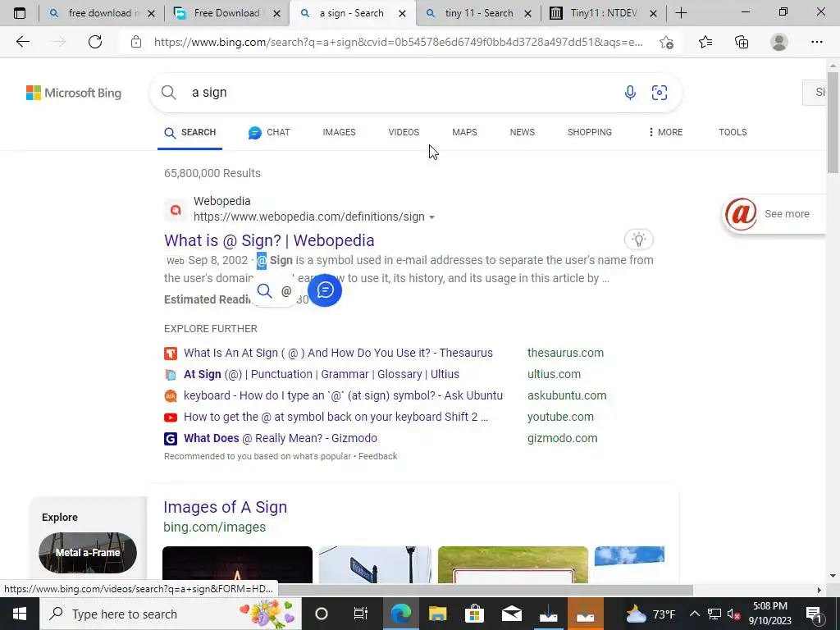Image resolution: width=840 pixels, height=630 pixels.
Task: Switch to the VIDEOS tab
Action: pyautogui.click(x=404, y=132)
